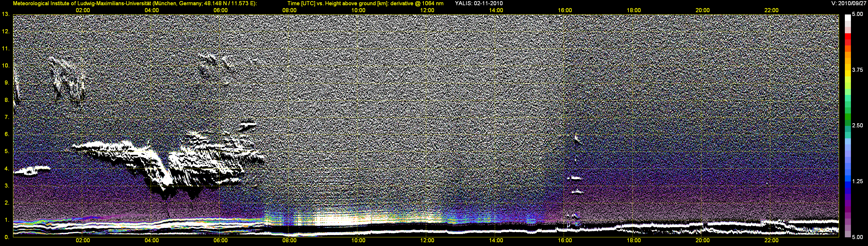Pick the 10. km height axis label

6,65
